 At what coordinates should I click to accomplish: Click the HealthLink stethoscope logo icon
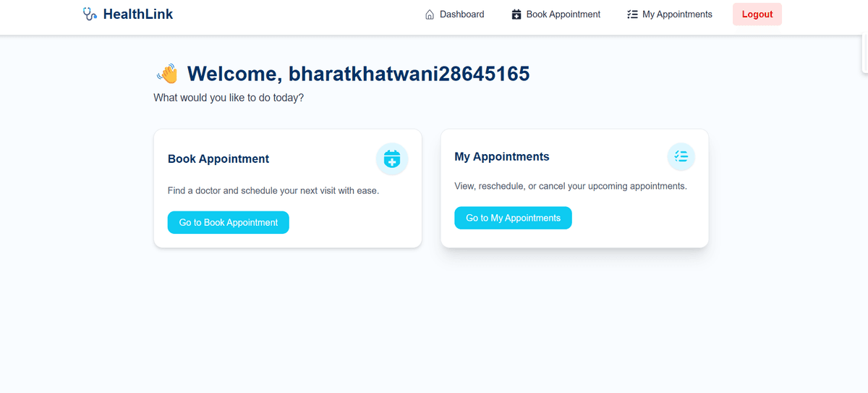pos(90,14)
